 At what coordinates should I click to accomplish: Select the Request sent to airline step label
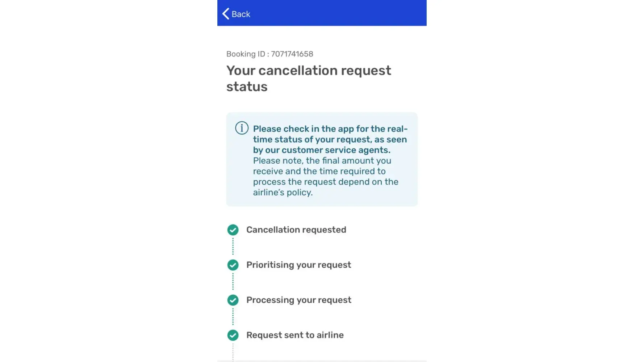click(x=295, y=335)
